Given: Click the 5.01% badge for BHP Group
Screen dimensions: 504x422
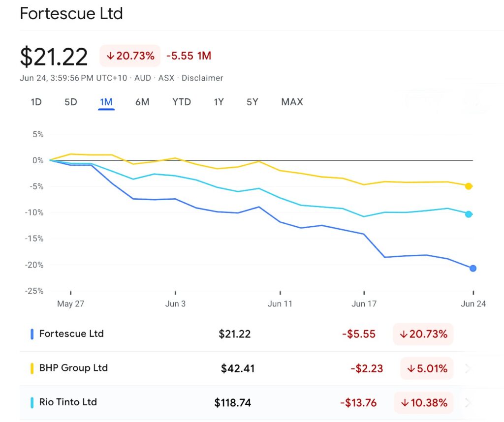Looking at the screenshot, I should (427, 368).
